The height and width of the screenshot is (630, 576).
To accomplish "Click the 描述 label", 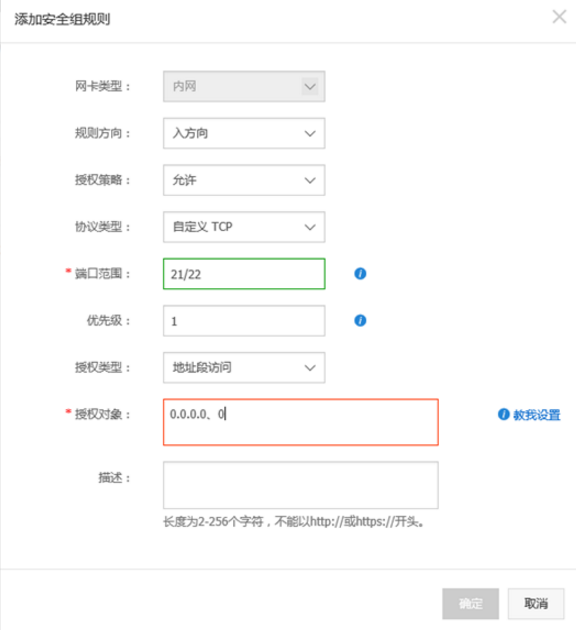I will [114, 478].
